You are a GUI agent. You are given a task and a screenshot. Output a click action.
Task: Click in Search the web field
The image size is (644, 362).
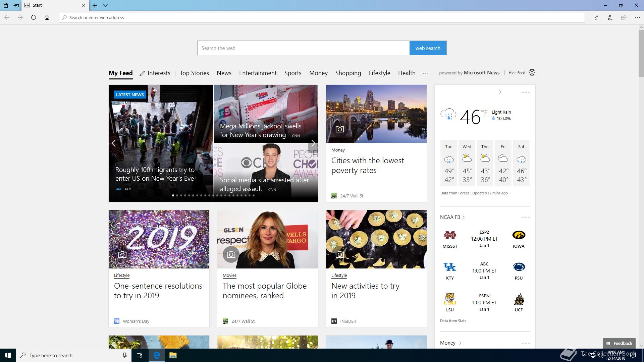tap(303, 48)
